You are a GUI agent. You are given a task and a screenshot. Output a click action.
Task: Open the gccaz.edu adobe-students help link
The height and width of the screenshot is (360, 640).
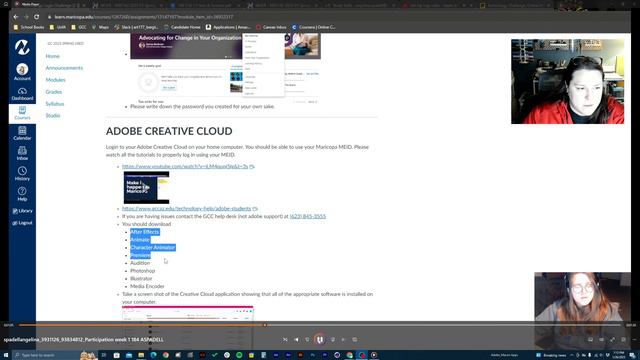[x=187, y=209]
